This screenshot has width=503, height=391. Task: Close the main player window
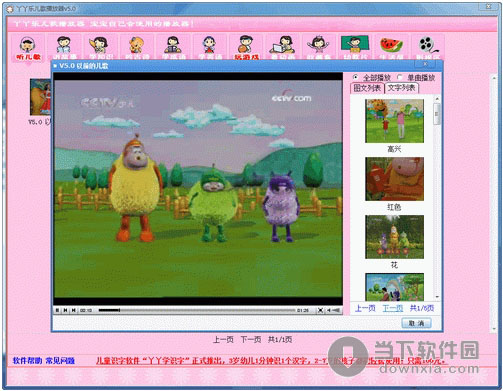(x=489, y=6)
